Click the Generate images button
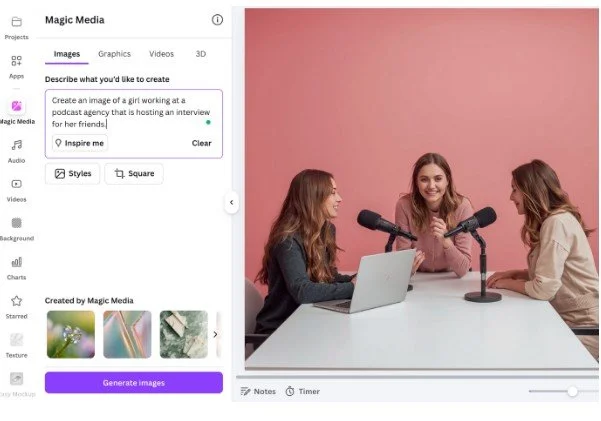 coord(134,383)
